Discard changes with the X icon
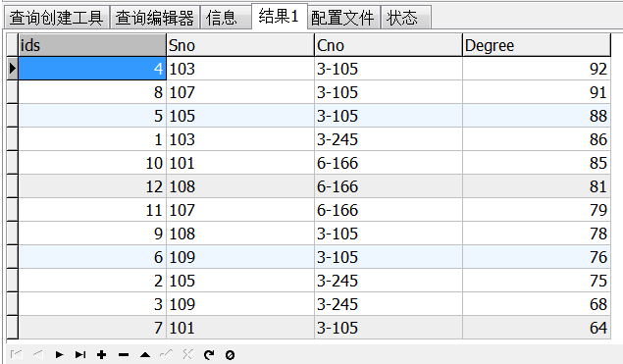This screenshot has height=364, width=623. click(x=188, y=354)
